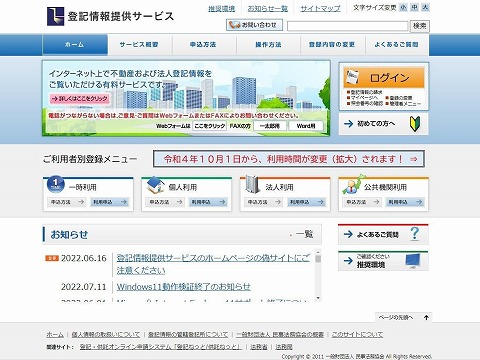The image size is (480, 360).
Task: Open the お知らせ 一覧 list link
Action: tap(304, 234)
